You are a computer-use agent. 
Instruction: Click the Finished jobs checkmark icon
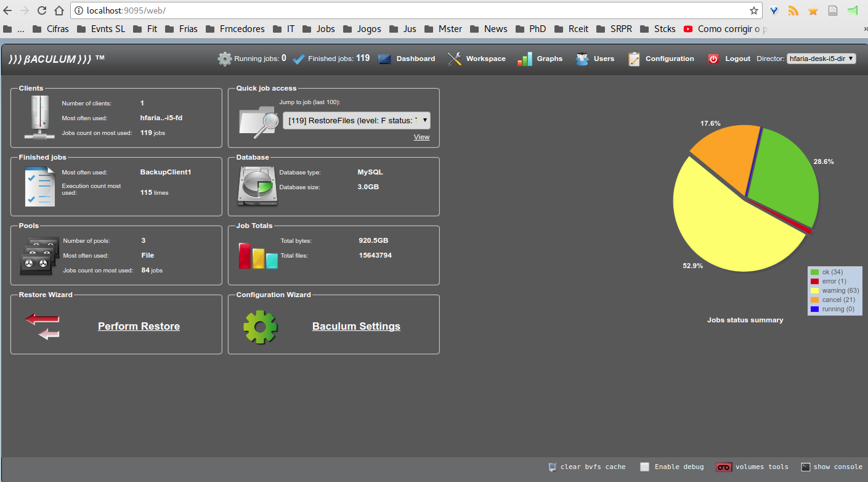(299, 59)
